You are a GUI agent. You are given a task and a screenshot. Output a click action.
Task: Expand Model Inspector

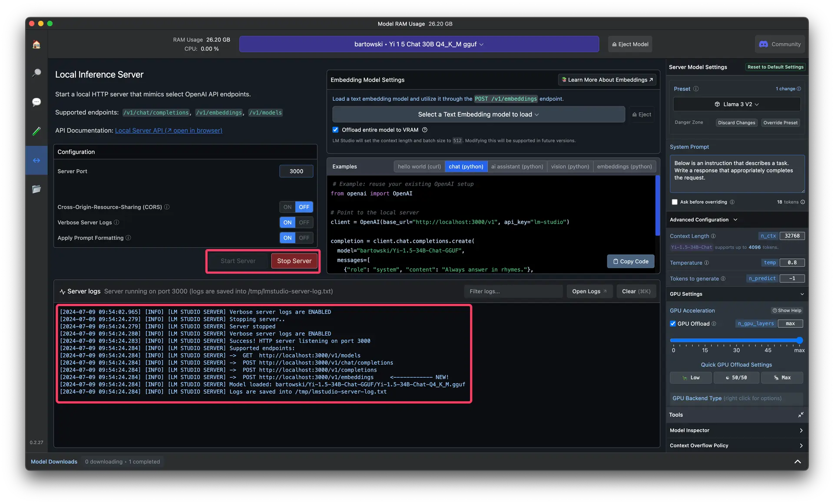click(737, 431)
